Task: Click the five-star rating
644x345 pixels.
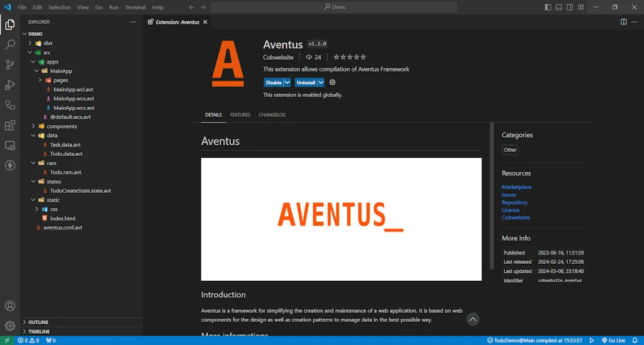Action: tap(350, 57)
